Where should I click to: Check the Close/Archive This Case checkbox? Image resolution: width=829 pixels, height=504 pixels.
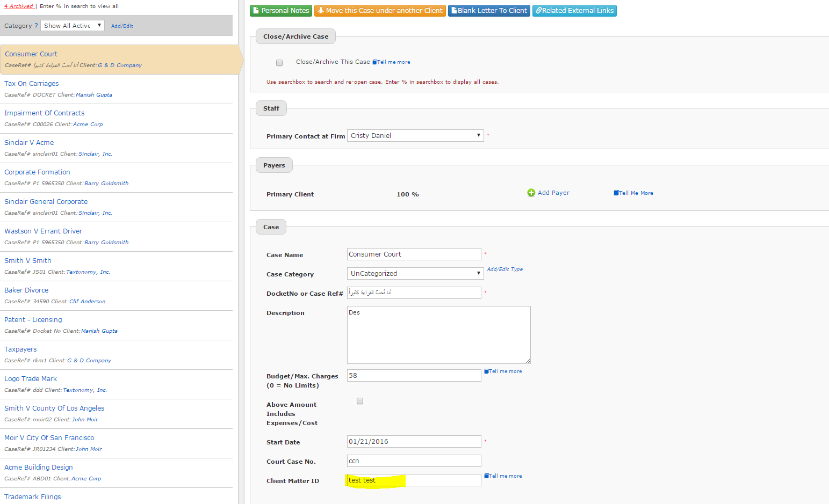[x=279, y=63]
